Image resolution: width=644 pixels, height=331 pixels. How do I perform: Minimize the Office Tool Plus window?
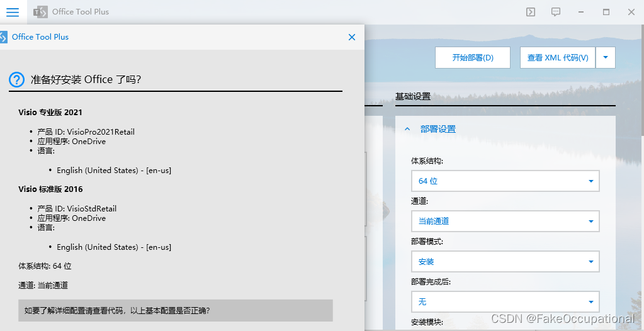pyautogui.click(x=581, y=12)
